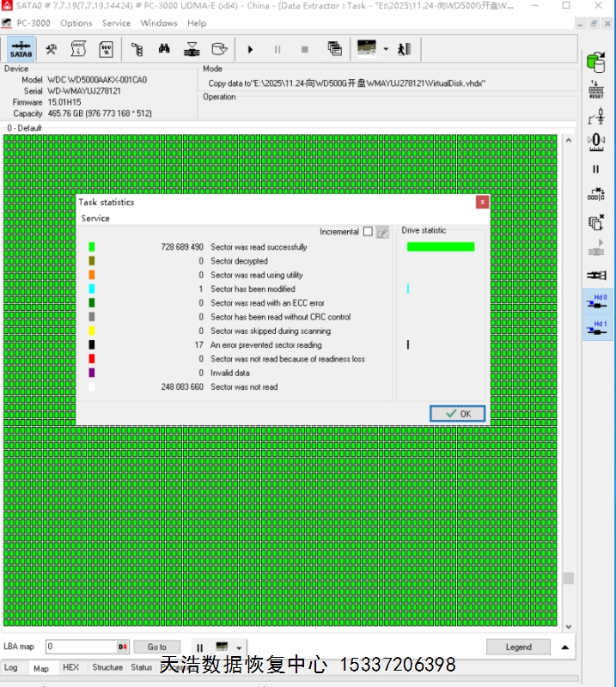
Task: Click the hammer and wrench tools icon
Action: click(52, 49)
